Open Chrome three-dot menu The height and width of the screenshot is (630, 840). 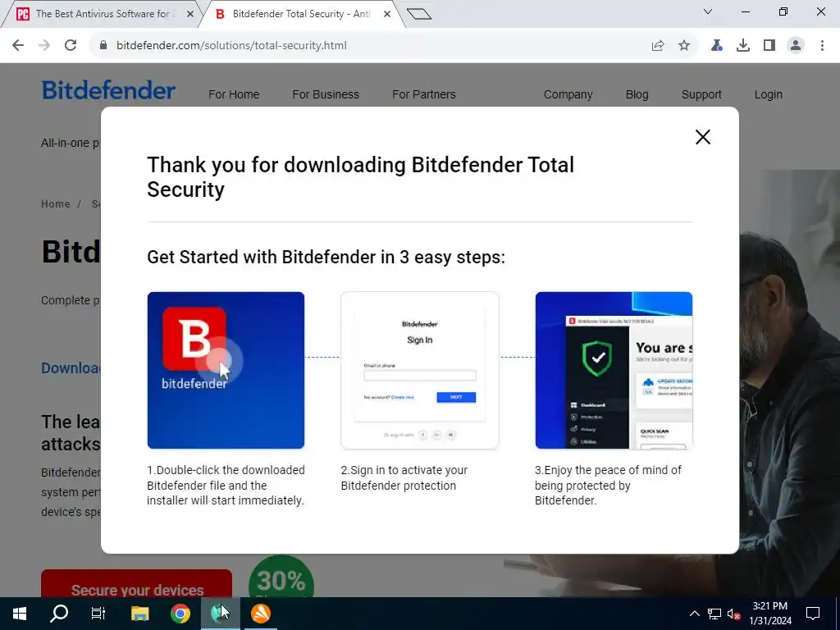click(822, 46)
